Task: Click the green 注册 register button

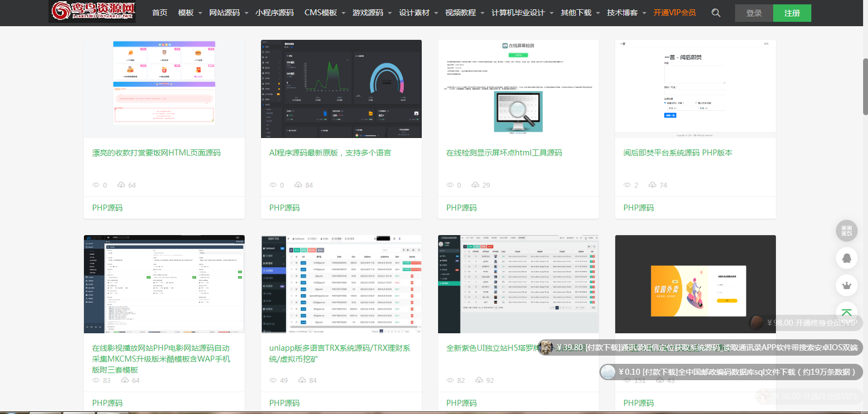Action: tap(792, 13)
